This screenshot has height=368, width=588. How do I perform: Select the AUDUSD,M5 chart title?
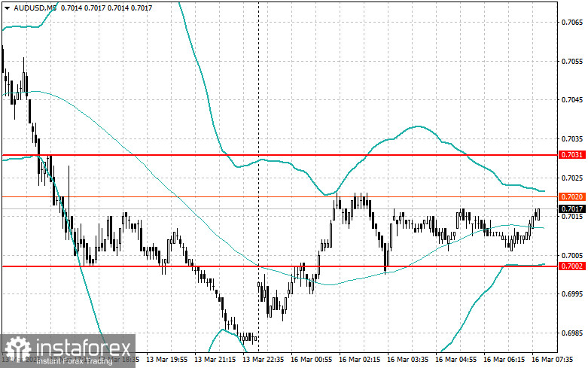pyautogui.click(x=35, y=8)
